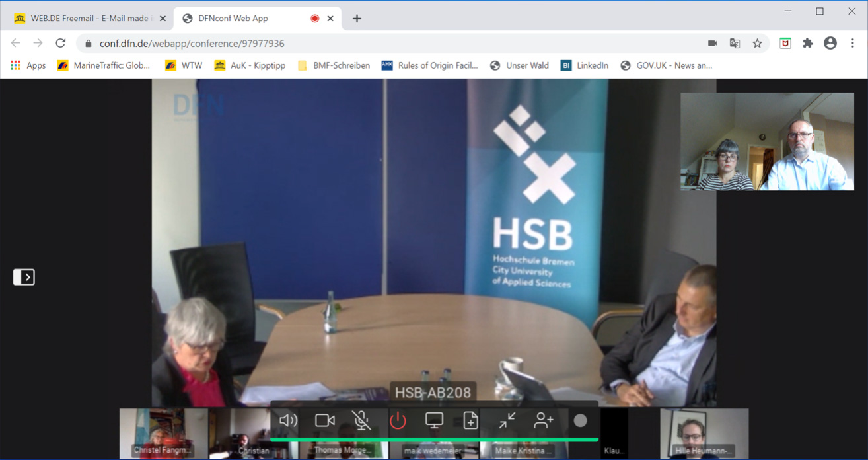Image resolution: width=868 pixels, height=460 pixels.
Task: Toggle the camera in conference toolbar
Action: coord(325,420)
